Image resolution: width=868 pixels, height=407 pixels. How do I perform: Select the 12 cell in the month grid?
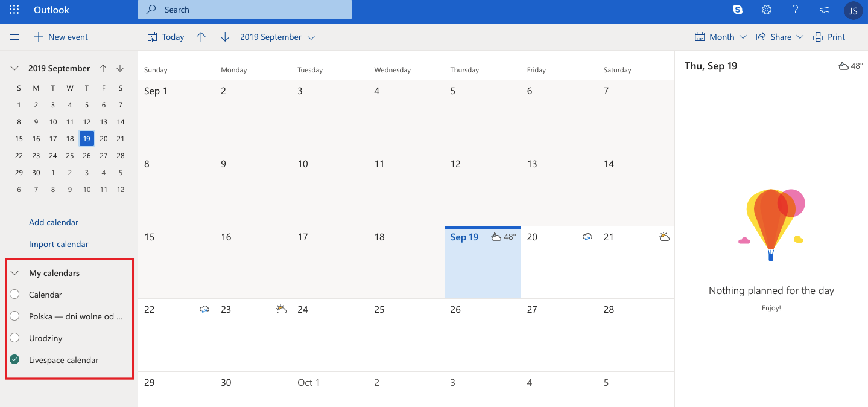click(483, 190)
